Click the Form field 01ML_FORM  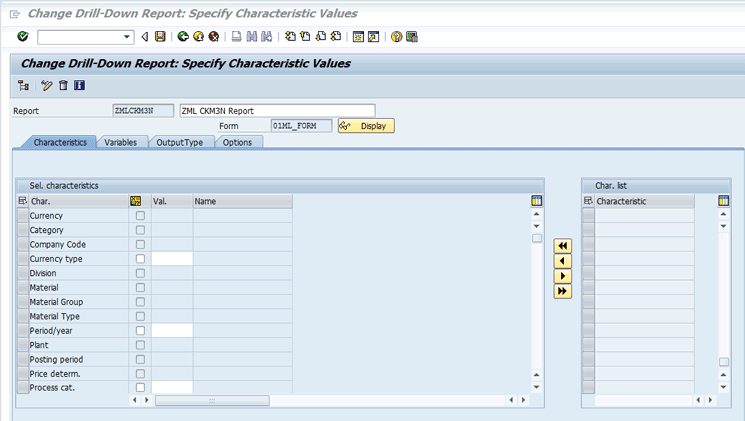point(301,126)
